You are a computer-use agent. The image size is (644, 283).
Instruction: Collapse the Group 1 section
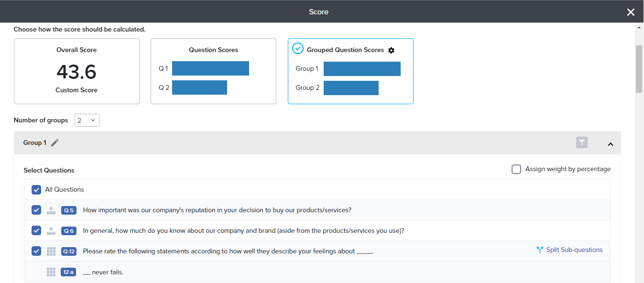tap(610, 144)
